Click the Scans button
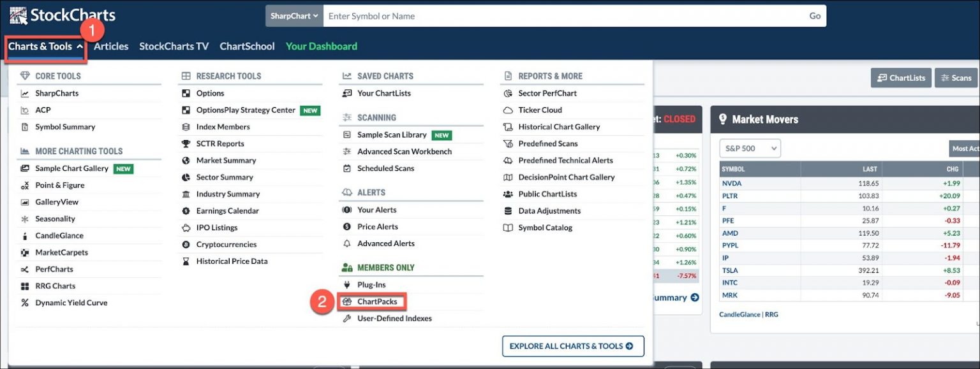980x369 pixels. click(x=956, y=78)
